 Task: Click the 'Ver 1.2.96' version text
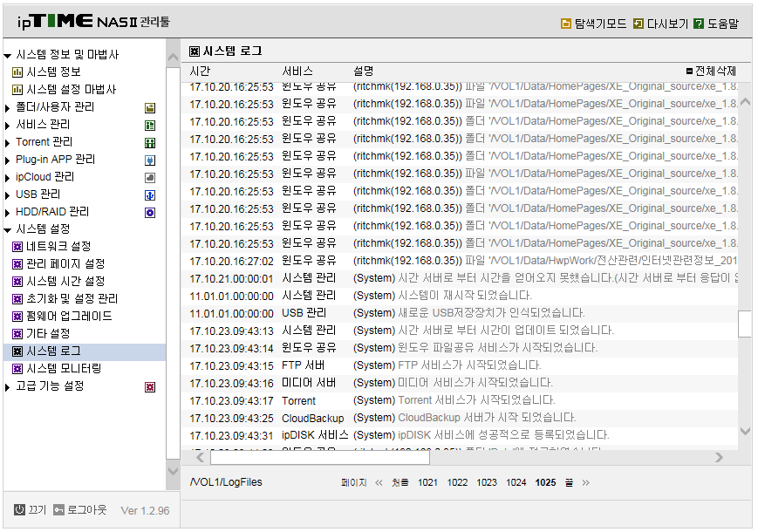145,511
